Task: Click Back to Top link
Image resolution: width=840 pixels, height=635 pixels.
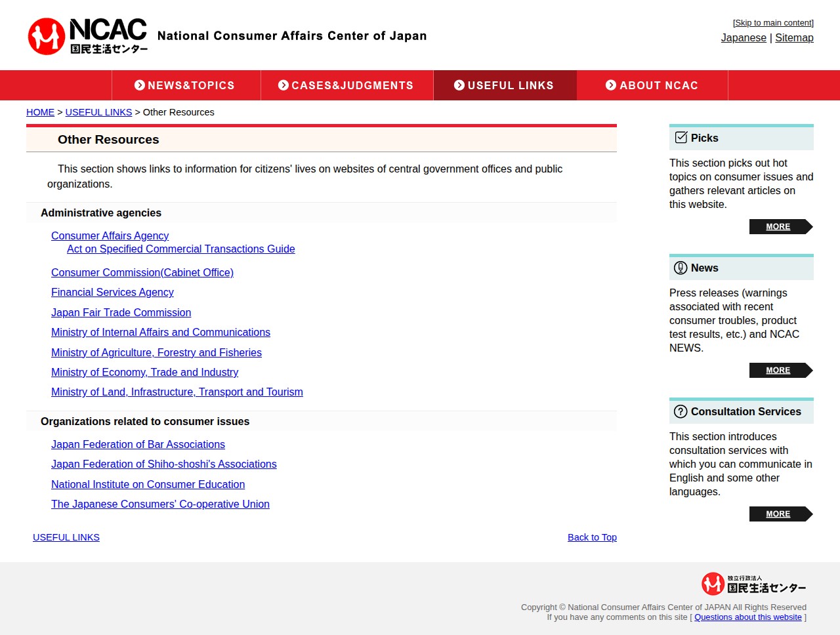Action: pos(592,537)
